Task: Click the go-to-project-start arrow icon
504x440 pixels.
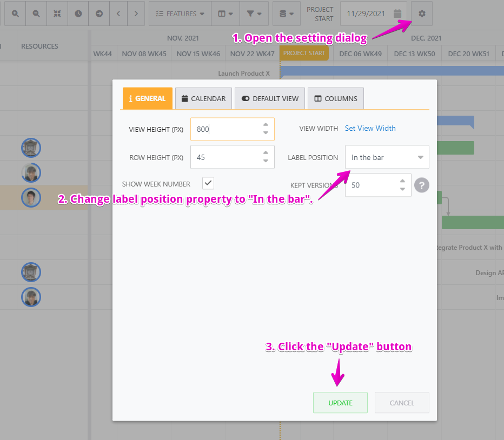Action: 99,14
